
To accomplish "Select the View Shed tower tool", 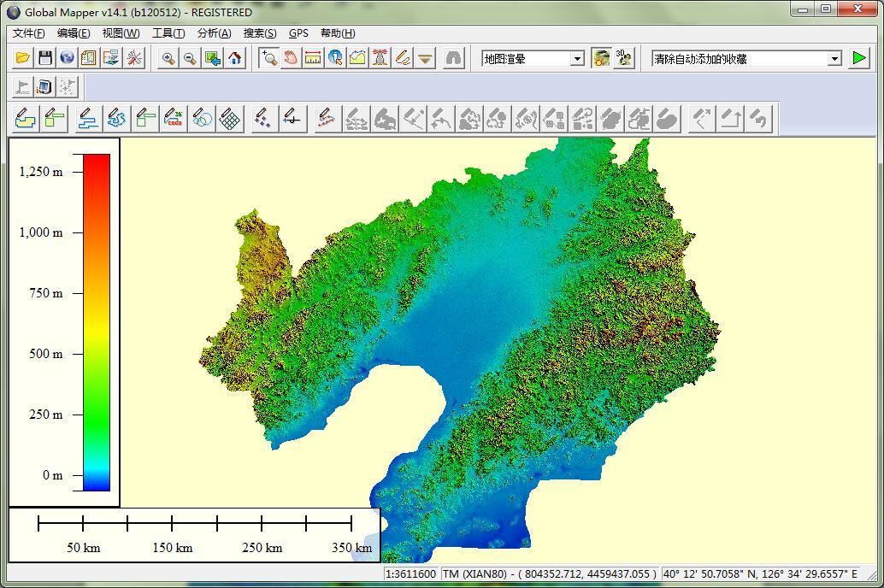I will tap(380, 58).
